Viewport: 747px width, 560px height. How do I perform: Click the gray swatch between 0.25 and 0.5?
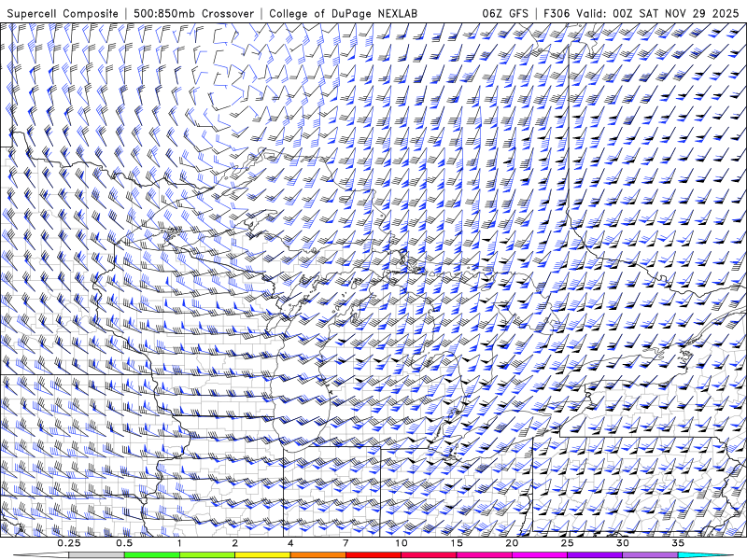pyautogui.click(x=96, y=555)
